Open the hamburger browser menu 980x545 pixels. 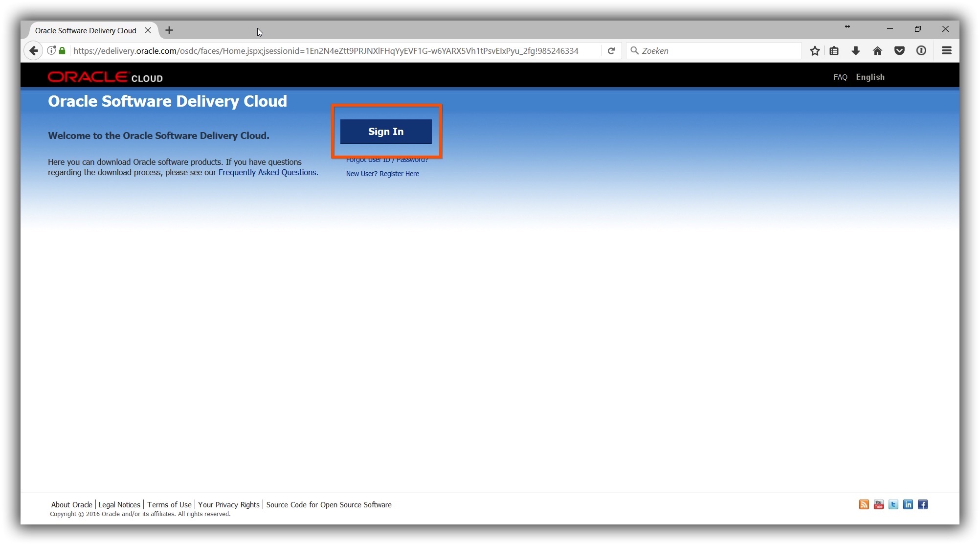point(946,50)
